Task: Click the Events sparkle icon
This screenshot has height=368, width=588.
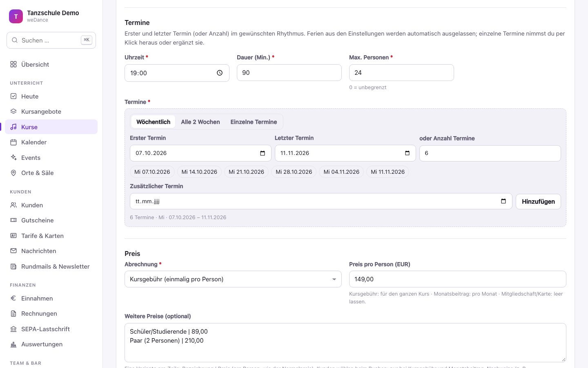Action: pos(13,157)
